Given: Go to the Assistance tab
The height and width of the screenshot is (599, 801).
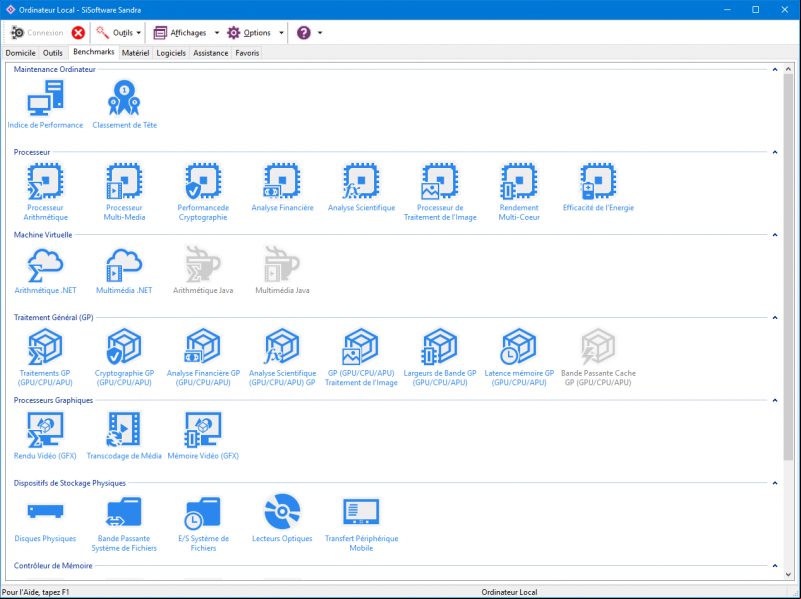Looking at the screenshot, I should point(210,53).
